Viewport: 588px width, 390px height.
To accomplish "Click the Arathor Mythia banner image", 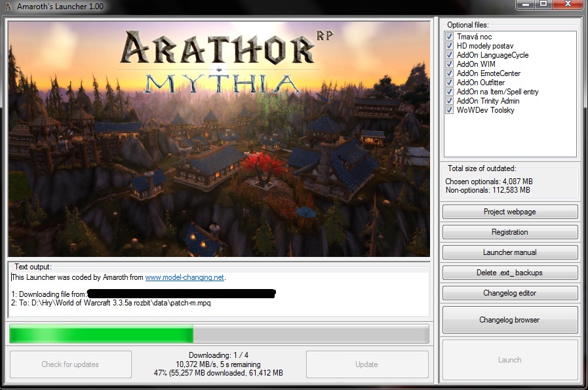I will pyautogui.click(x=218, y=138).
